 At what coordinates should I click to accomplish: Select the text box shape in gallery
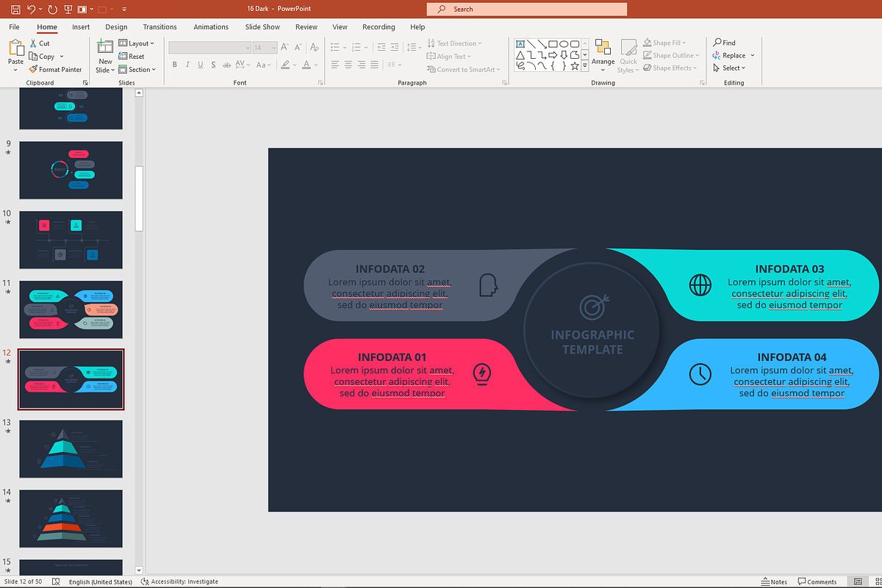click(520, 44)
